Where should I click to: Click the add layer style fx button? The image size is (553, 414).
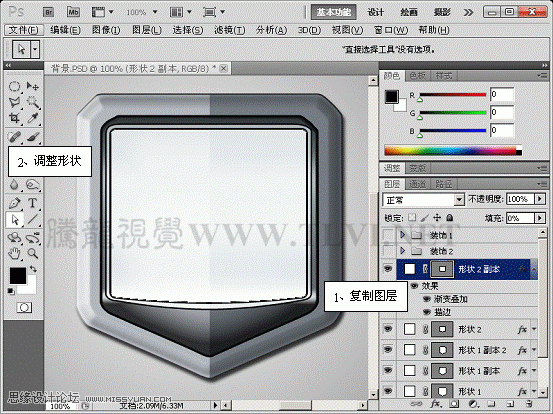pos(435,404)
